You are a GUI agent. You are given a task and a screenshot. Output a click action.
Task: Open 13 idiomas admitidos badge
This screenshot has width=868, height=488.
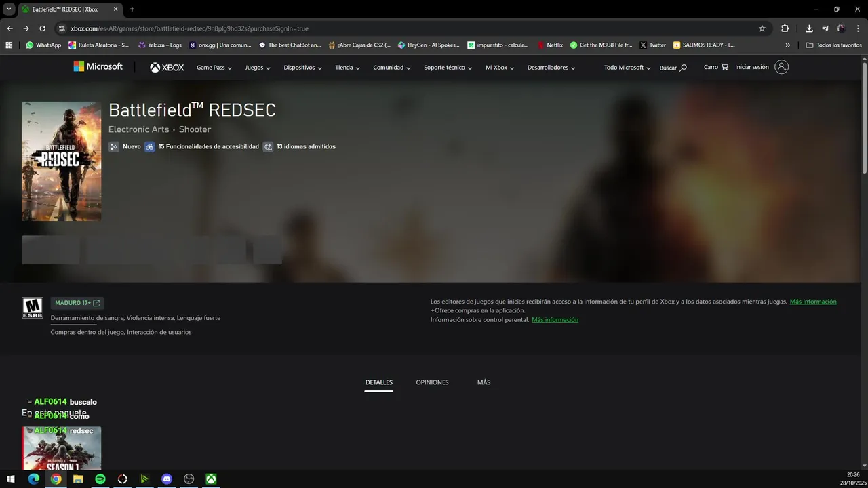(300, 146)
